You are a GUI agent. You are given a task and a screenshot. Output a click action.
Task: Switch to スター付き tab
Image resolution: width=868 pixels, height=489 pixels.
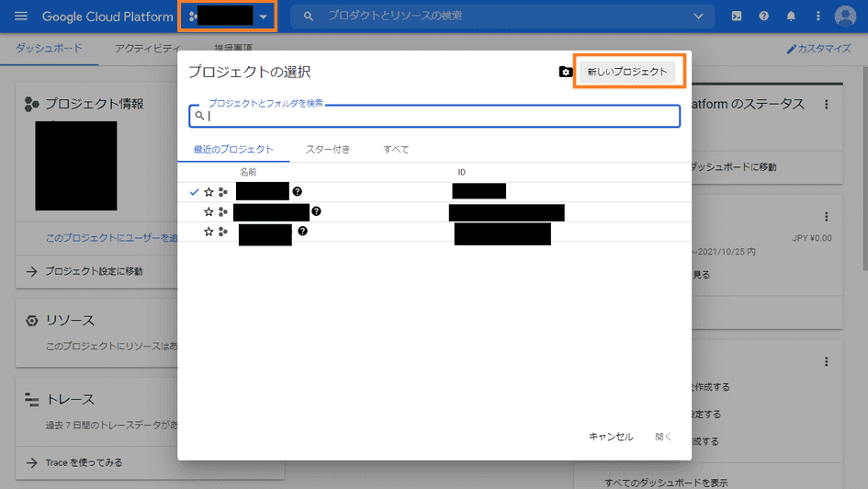(328, 150)
